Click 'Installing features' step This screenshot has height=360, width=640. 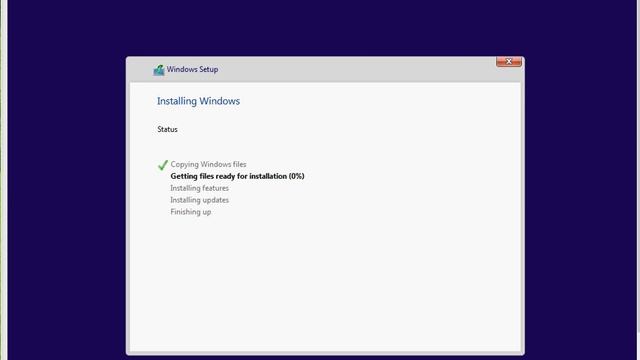tap(200, 188)
